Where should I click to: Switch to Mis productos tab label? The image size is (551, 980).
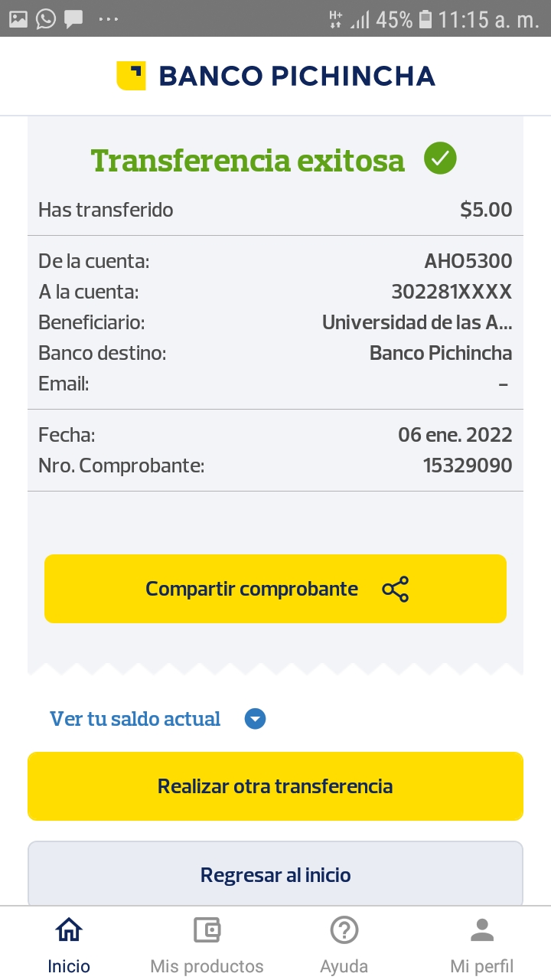207,966
